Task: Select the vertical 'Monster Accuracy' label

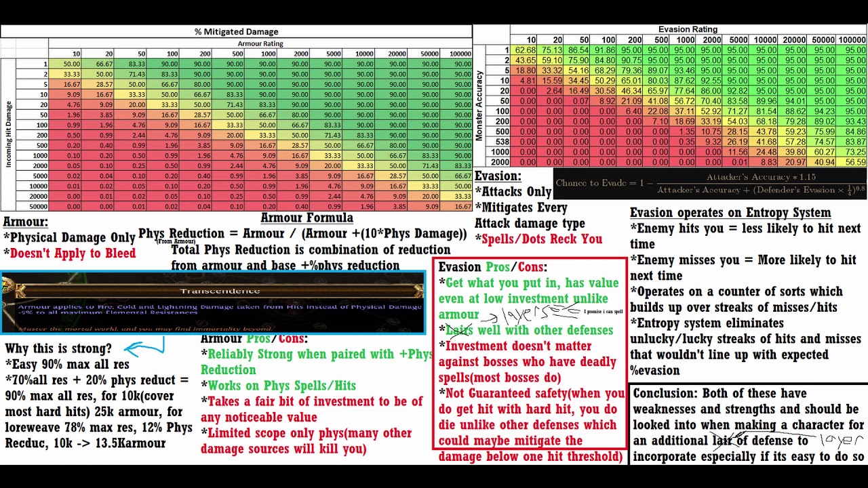Action: (x=479, y=105)
